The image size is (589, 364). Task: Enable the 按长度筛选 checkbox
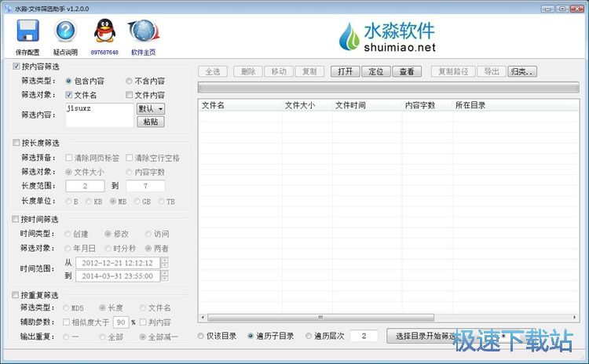16,143
